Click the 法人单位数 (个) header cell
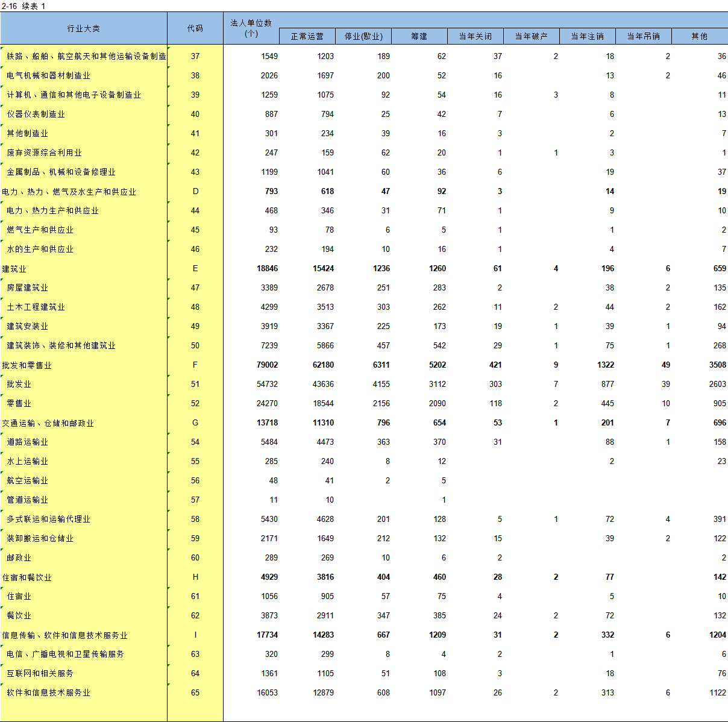This screenshot has height=722, width=728. [251, 28]
